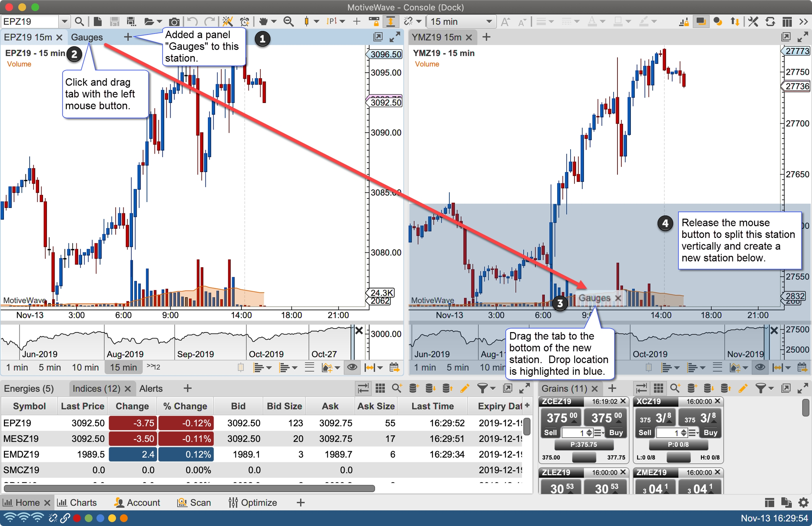Toggle the lock time scale icon
This screenshot has height=526, width=812.
pyautogui.click(x=374, y=22)
